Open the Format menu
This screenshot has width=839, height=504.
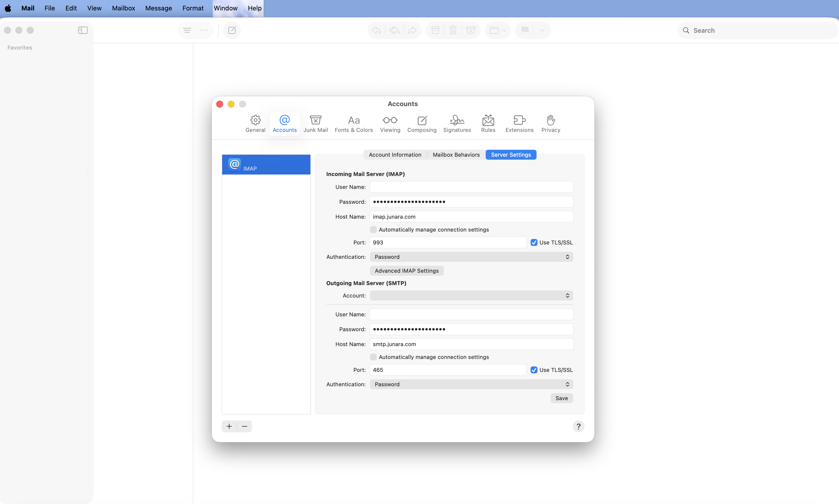pos(193,8)
